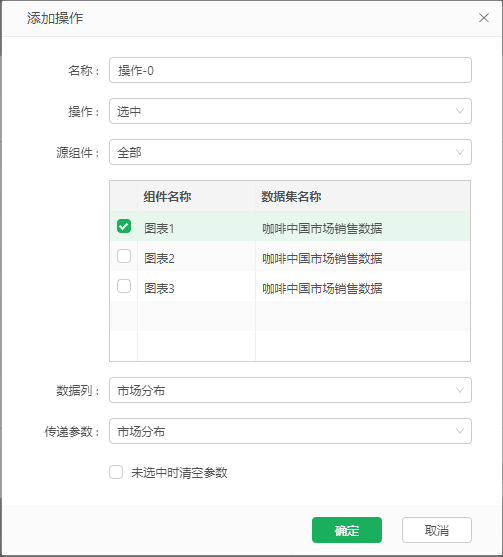Click the dataset name in the 图表2 row
The height and width of the screenshot is (557, 503).
click(323, 258)
